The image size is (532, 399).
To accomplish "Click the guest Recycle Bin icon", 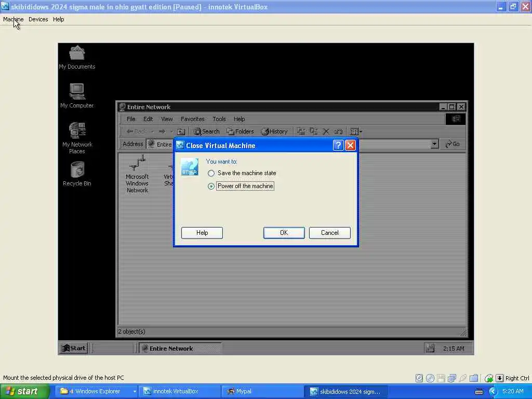I will [x=77, y=174].
